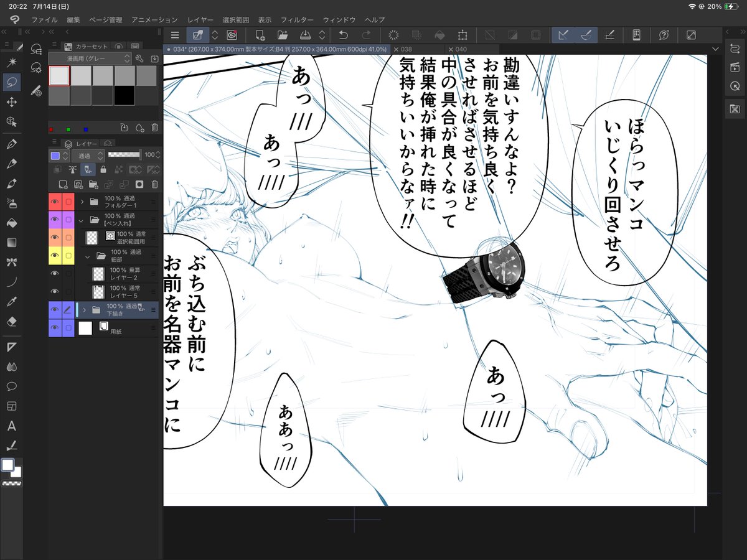Toggle visibility of 細部 folder

pyautogui.click(x=55, y=255)
